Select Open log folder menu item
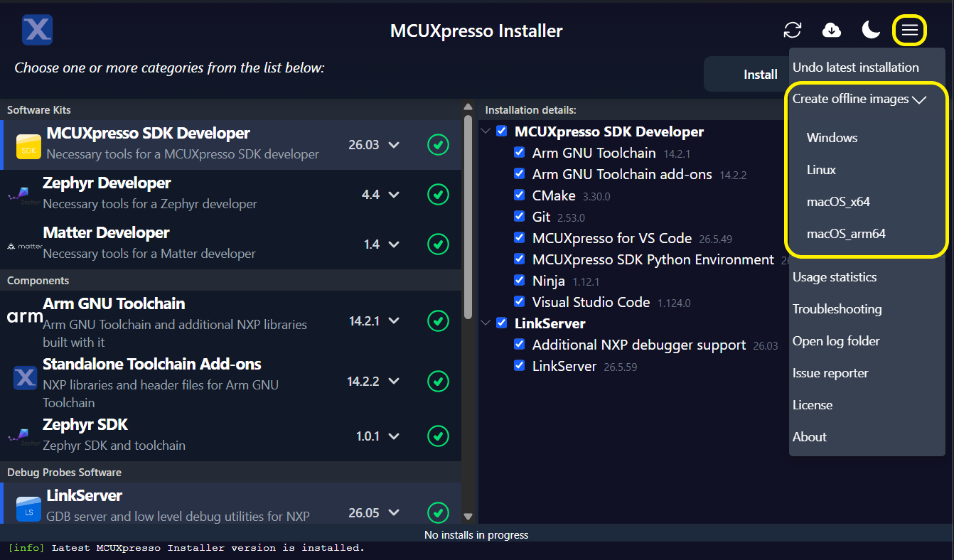The width and height of the screenshot is (954, 560). tap(836, 341)
